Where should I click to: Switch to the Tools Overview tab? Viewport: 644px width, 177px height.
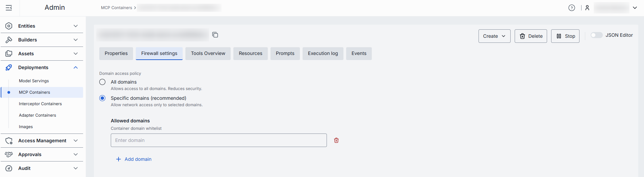(208, 53)
